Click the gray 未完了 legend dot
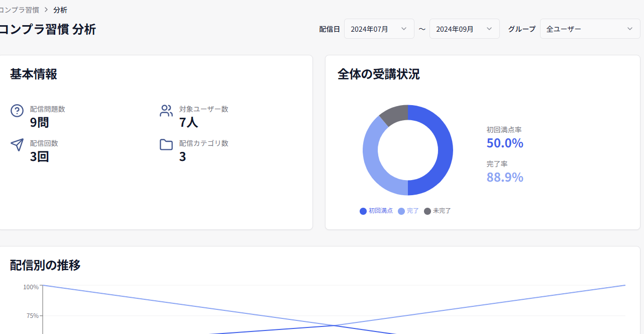 coord(427,211)
